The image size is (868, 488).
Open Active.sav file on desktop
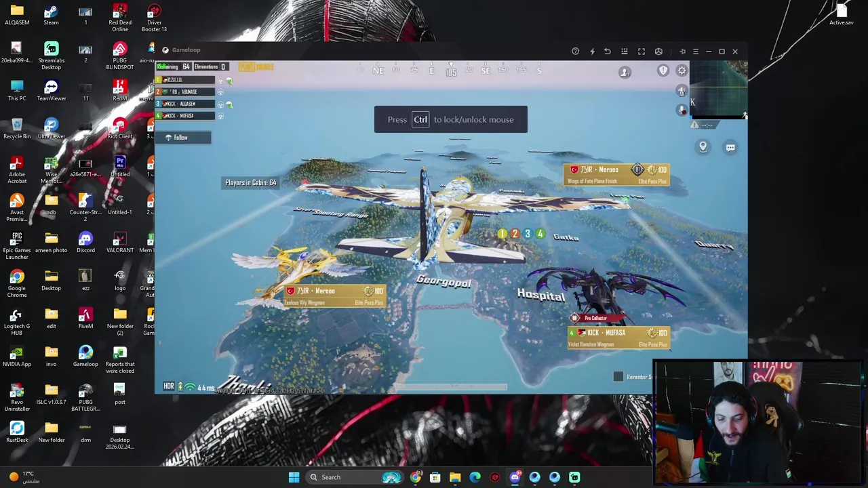pyautogui.click(x=842, y=15)
